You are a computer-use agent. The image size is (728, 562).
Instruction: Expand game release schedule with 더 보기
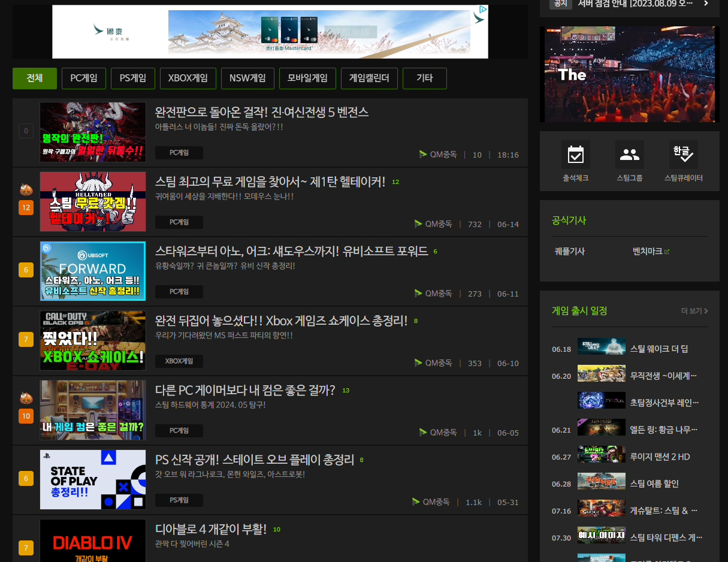(694, 311)
